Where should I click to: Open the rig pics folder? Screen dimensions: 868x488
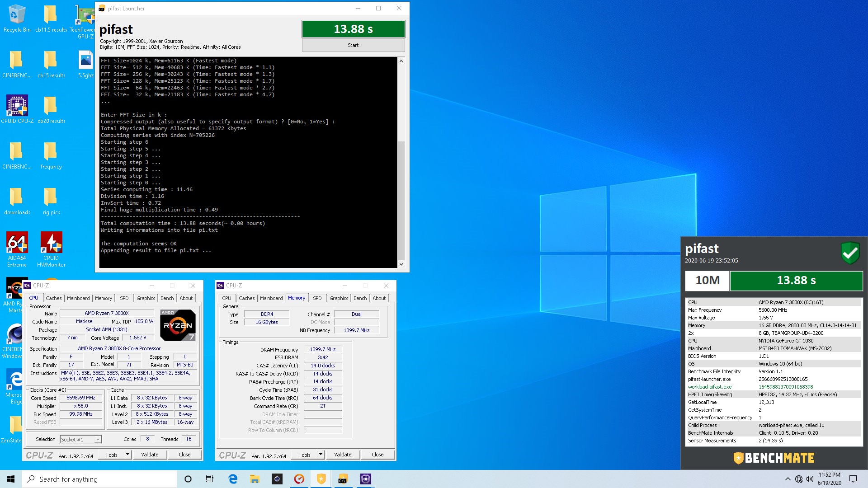point(51,201)
